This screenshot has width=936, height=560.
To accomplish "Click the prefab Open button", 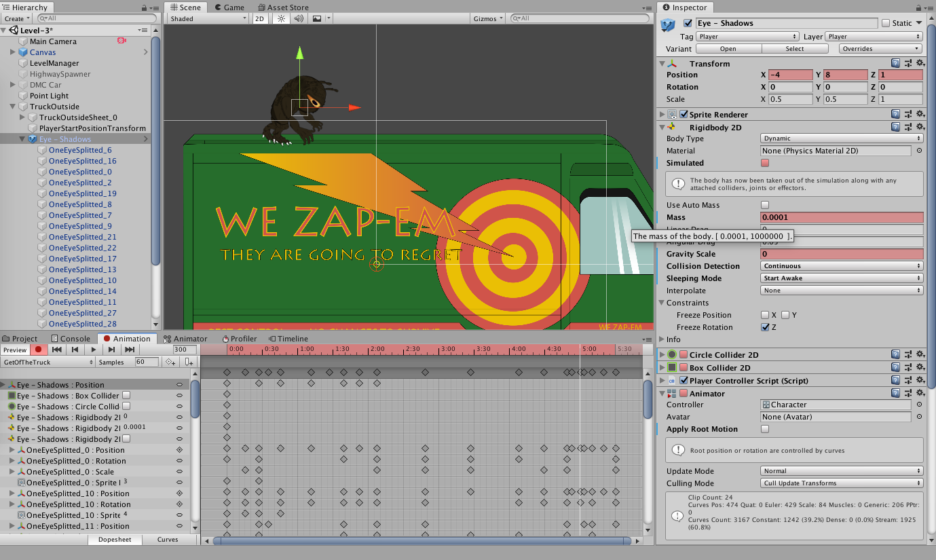I will [728, 49].
